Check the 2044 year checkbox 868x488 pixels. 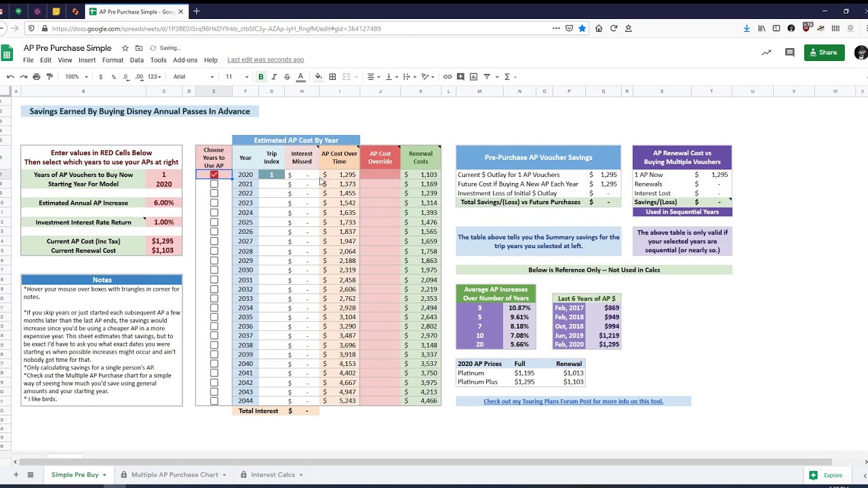(214, 401)
